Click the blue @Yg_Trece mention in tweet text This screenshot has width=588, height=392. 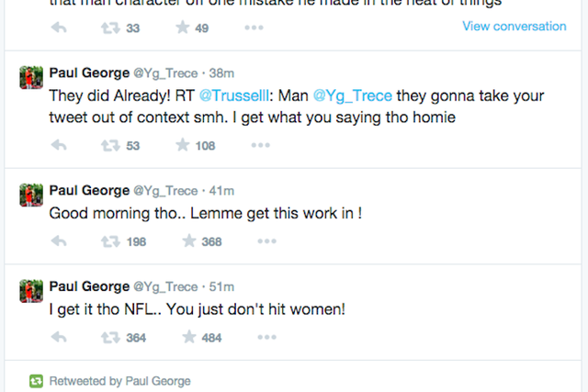(353, 95)
